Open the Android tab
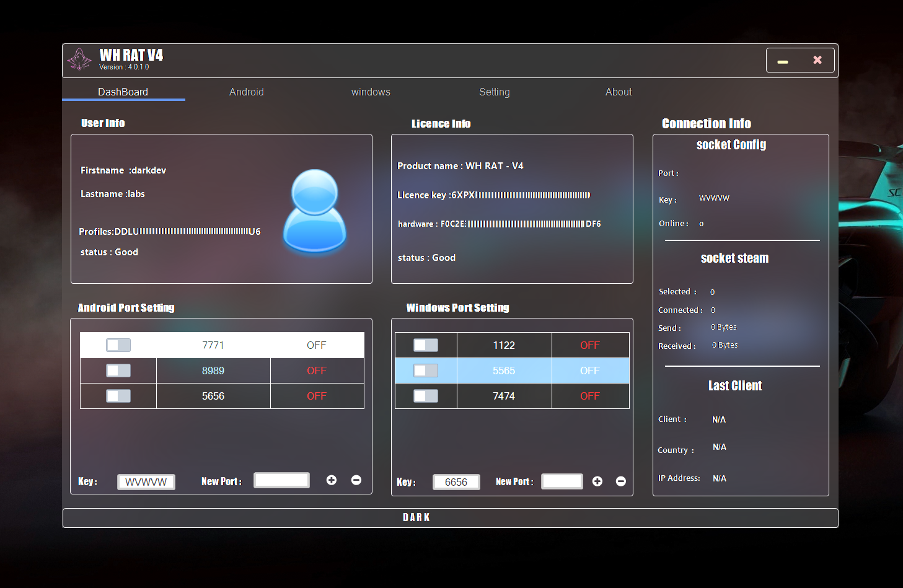This screenshot has height=588, width=903. point(247,92)
